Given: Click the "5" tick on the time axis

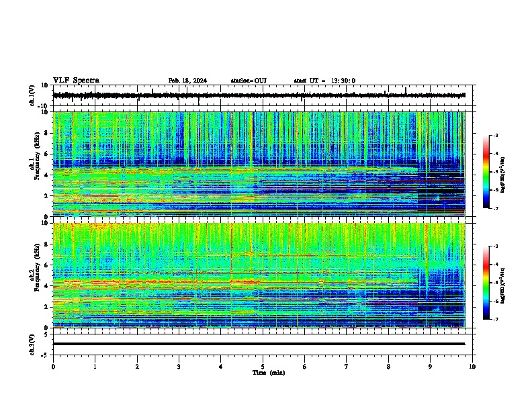Looking at the screenshot, I should tap(263, 367).
